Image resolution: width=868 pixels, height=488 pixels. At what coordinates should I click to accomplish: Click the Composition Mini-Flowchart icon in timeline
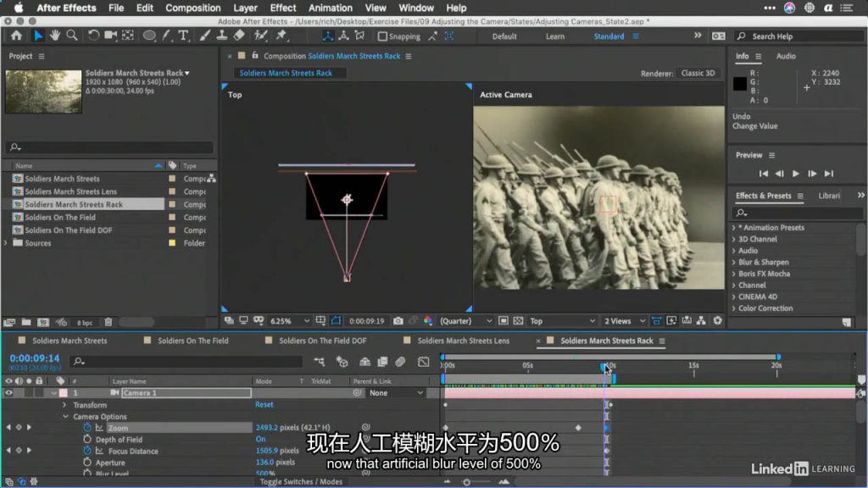pyautogui.click(x=320, y=362)
